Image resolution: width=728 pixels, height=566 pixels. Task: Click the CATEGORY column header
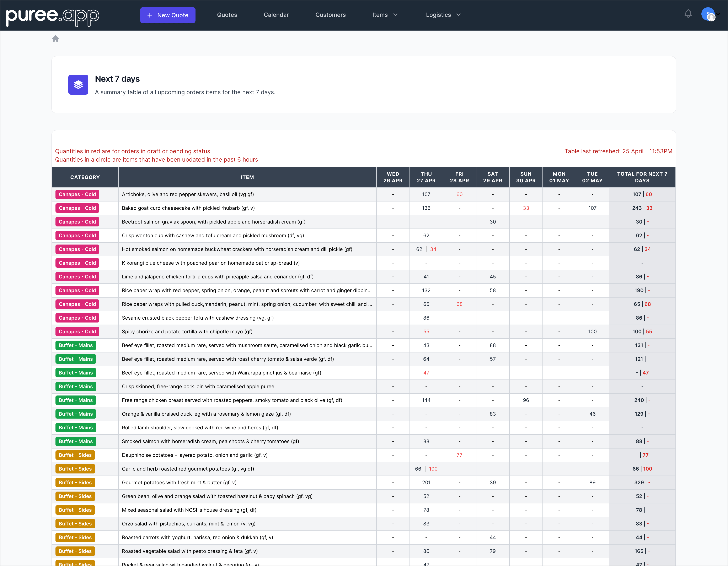coord(85,177)
